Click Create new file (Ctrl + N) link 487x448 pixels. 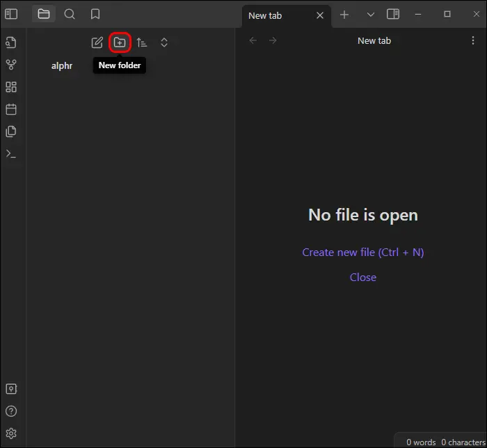362,253
